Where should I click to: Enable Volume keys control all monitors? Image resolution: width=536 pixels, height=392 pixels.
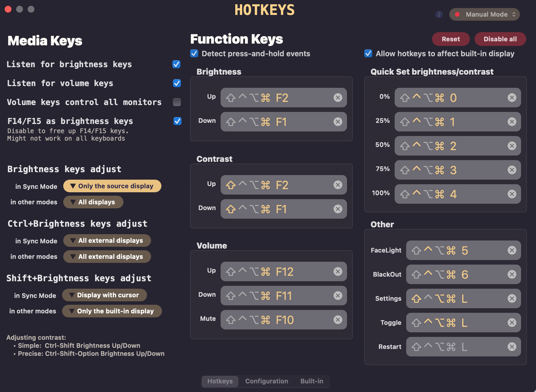[177, 102]
